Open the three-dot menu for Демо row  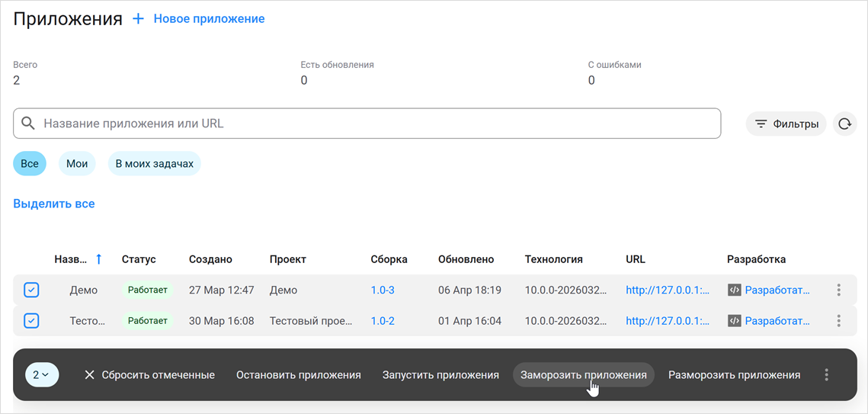coord(839,290)
